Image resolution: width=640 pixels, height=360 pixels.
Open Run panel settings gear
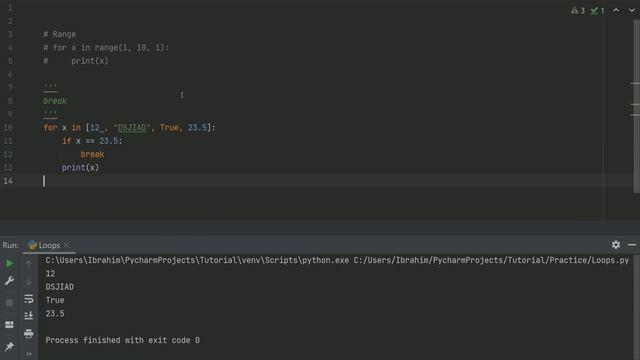coord(616,244)
